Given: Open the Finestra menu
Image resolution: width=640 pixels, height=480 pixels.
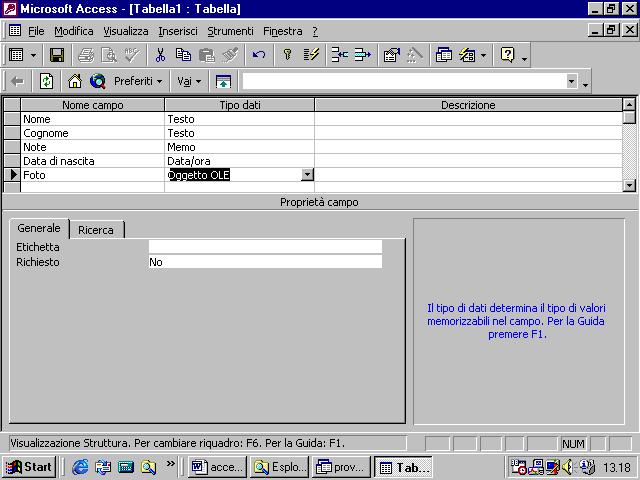Looking at the screenshot, I should coord(282,31).
